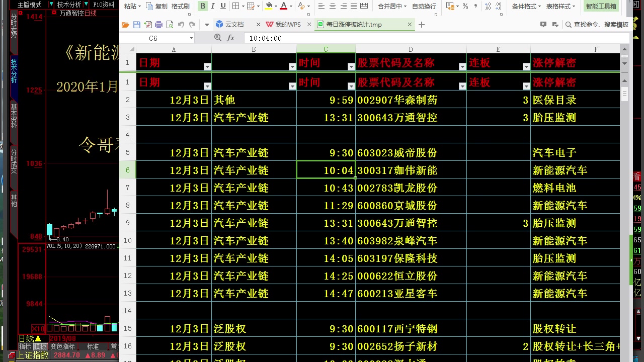Click the copy 复制 icon

tap(156, 6)
